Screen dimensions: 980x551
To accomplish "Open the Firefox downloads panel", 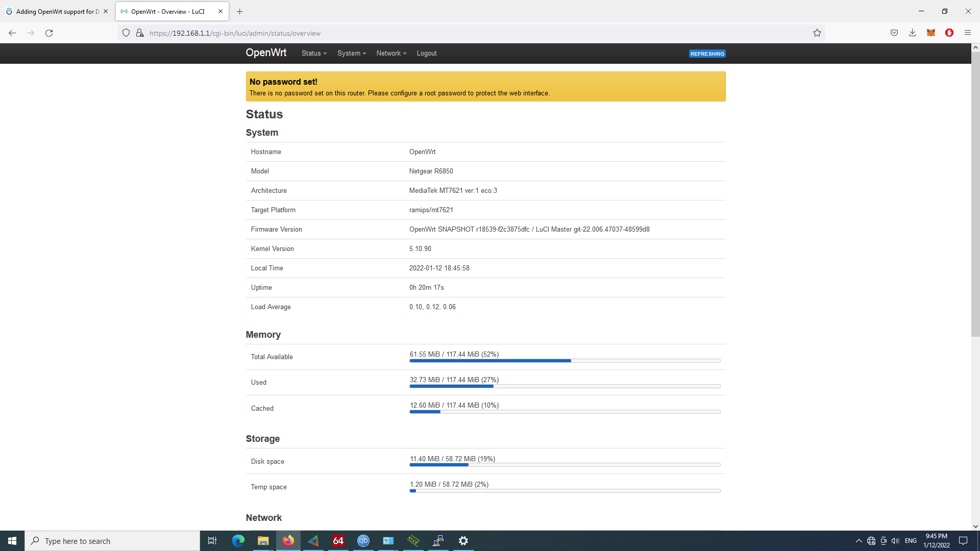I will pos(912,32).
